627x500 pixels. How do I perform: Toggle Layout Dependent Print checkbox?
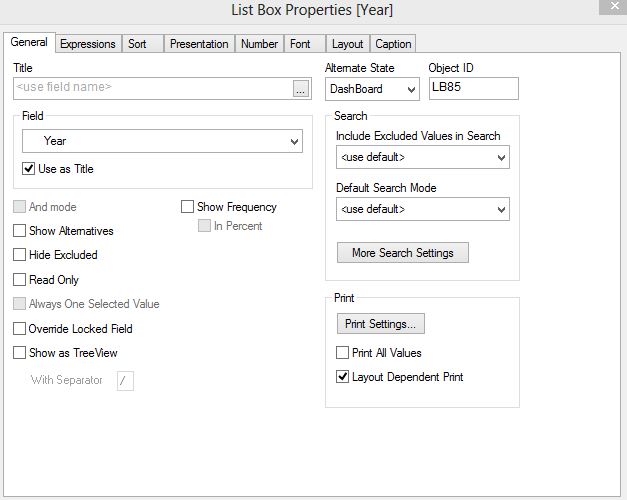click(343, 377)
